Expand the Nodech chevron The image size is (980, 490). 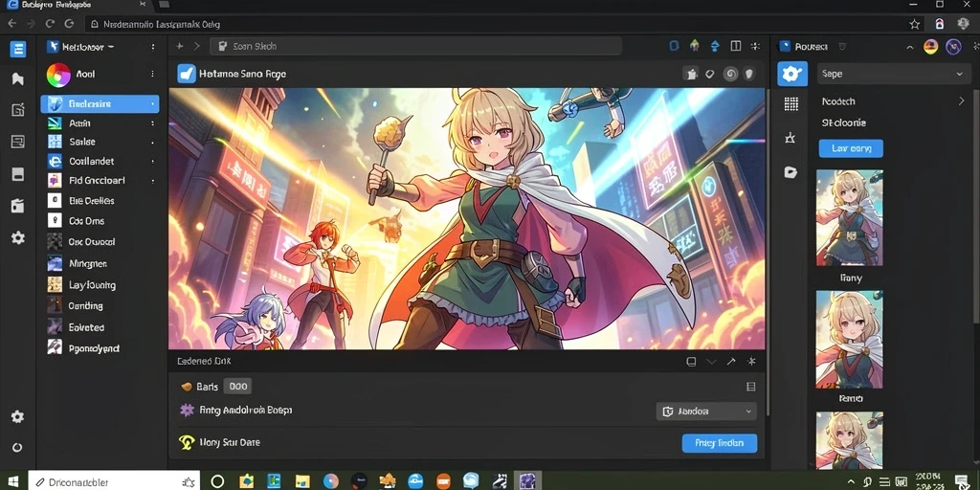[961, 100]
